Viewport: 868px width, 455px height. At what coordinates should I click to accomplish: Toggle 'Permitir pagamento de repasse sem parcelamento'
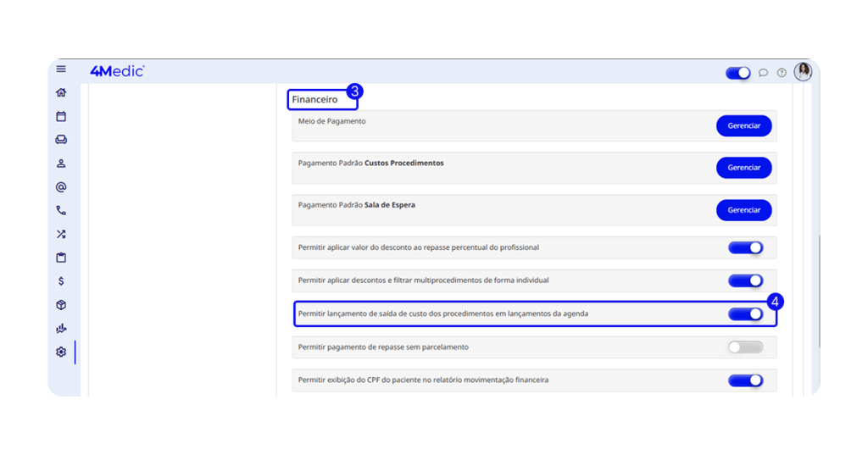click(745, 347)
